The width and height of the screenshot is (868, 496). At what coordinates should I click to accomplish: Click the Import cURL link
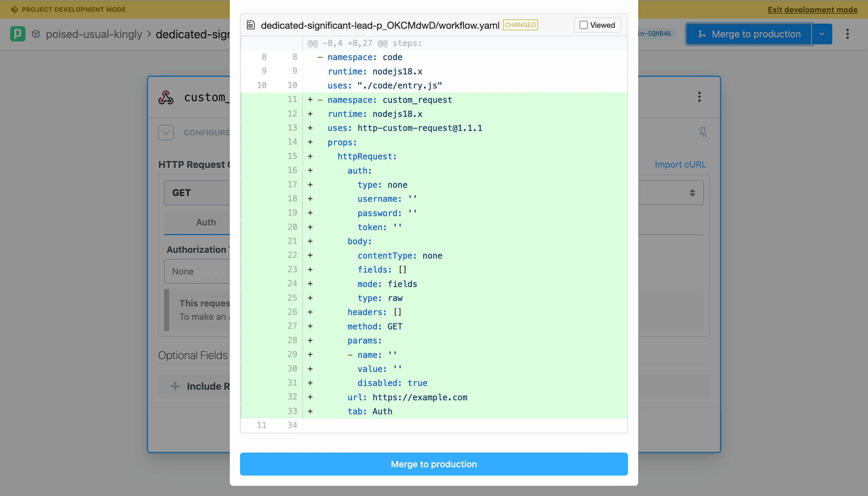pyautogui.click(x=680, y=164)
